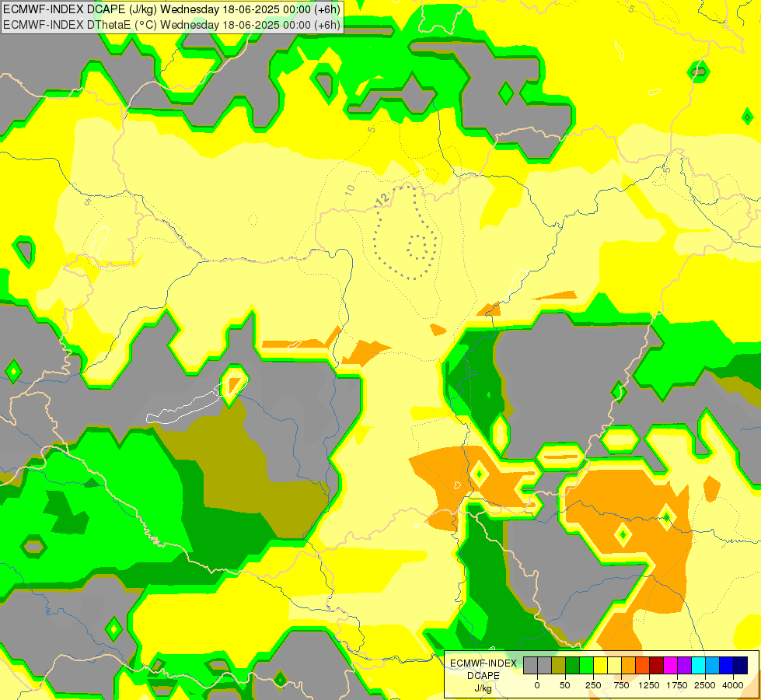Click the DCAPE (J/kg) header line
The width and height of the screenshot is (761, 700).
pos(172,9)
